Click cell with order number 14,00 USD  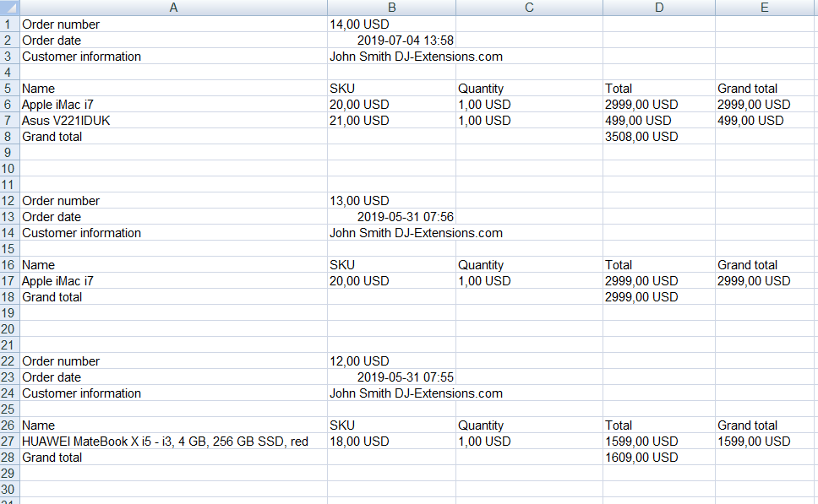point(392,24)
